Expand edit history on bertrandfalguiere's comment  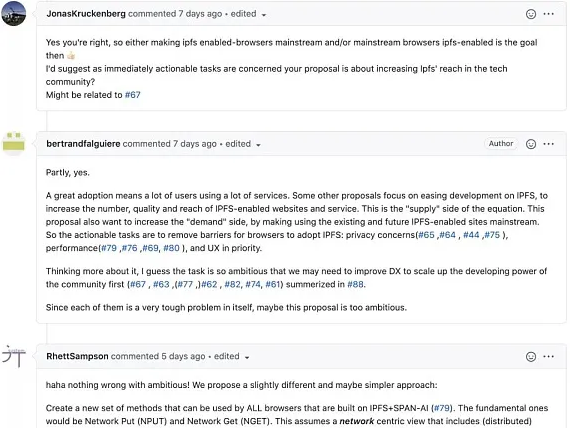pyautogui.click(x=243, y=144)
